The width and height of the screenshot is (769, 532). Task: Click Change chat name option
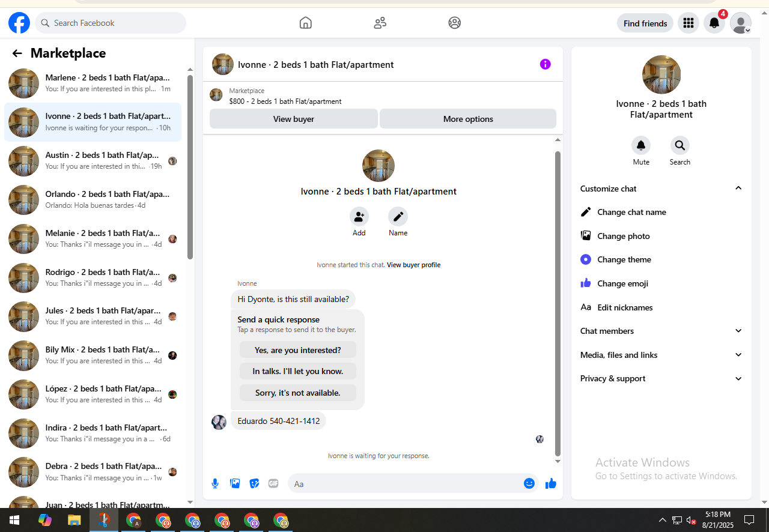[661, 212]
